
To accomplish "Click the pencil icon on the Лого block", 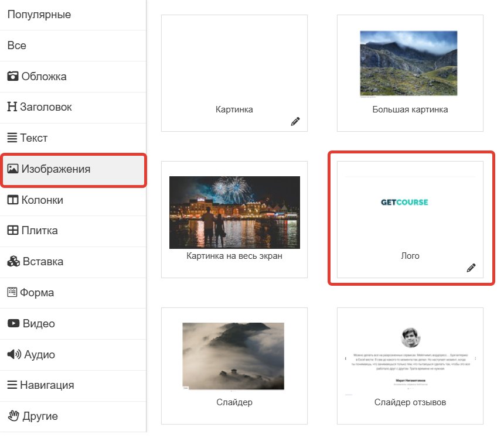I will click(x=471, y=268).
